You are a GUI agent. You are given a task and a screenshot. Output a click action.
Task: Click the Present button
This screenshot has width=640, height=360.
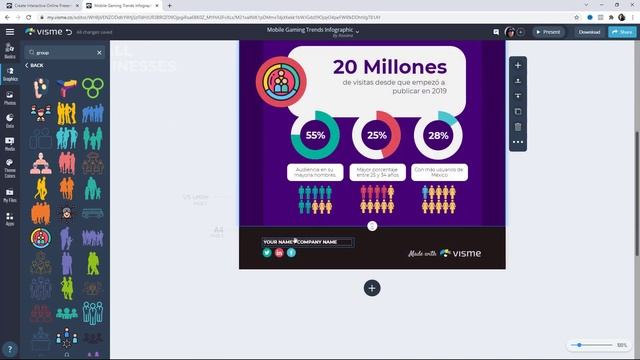[x=548, y=32]
